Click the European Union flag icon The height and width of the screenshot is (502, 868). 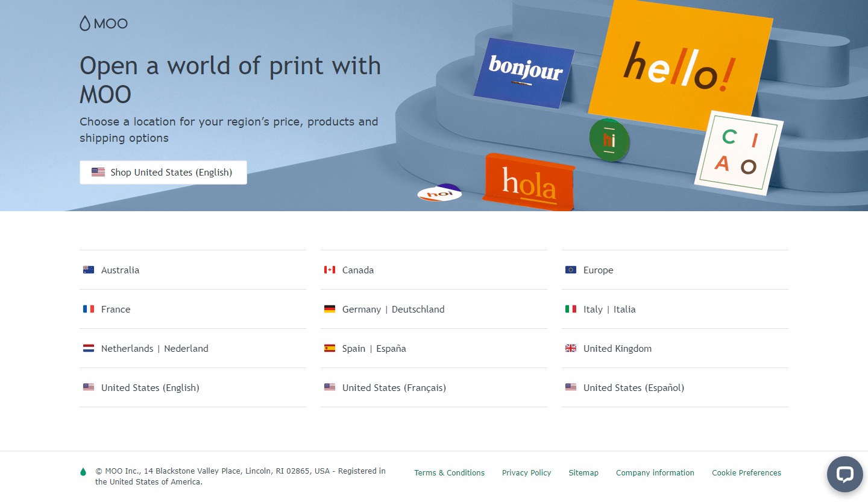(571, 270)
